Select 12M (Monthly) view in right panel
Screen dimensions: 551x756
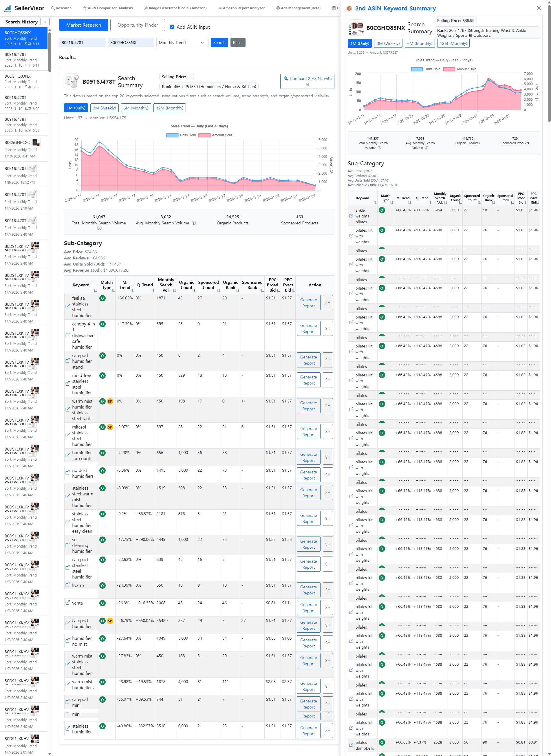(453, 43)
